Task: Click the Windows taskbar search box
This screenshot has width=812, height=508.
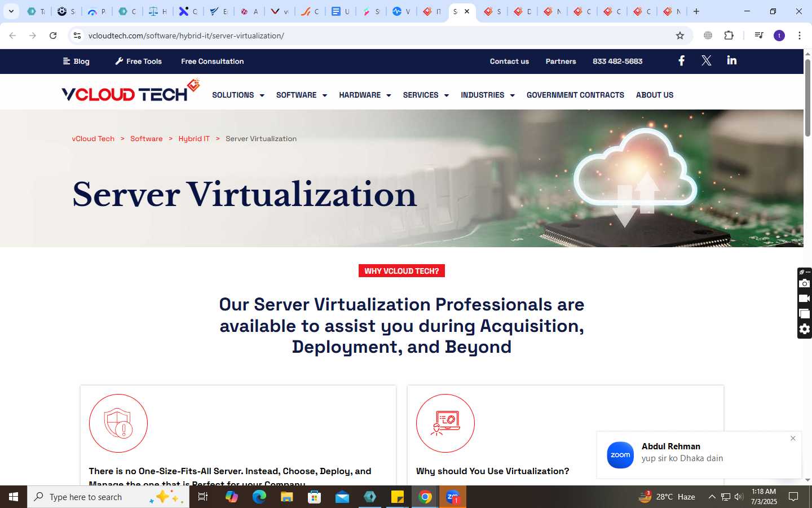Action: [x=108, y=497]
